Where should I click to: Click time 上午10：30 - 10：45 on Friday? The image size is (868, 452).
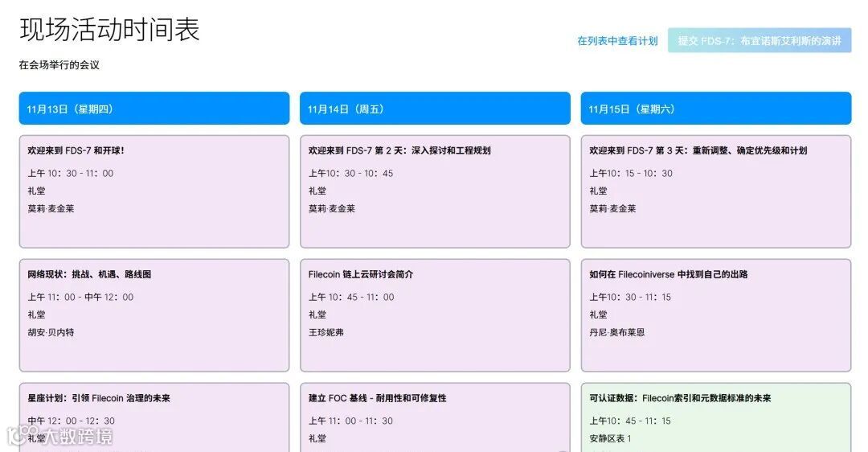click(x=350, y=174)
